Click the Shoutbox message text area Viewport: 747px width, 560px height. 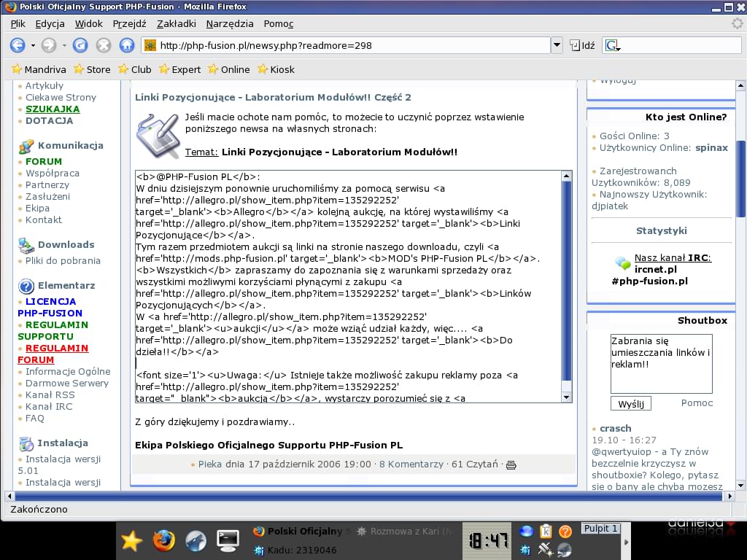click(661, 363)
